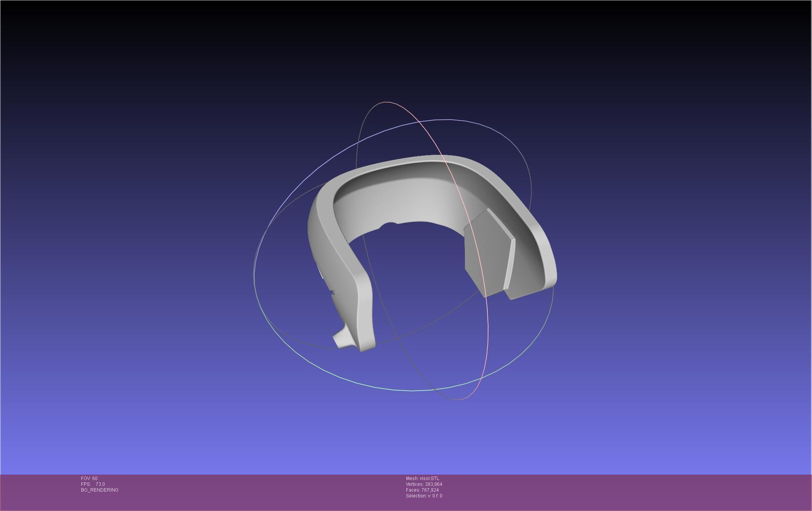Click the 'Mesh: visor.STL' label
Screen dimensions: 812x511
423,478
